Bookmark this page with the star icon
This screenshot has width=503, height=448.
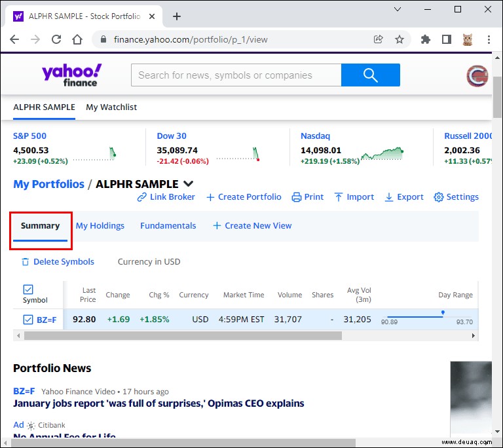(400, 39)
